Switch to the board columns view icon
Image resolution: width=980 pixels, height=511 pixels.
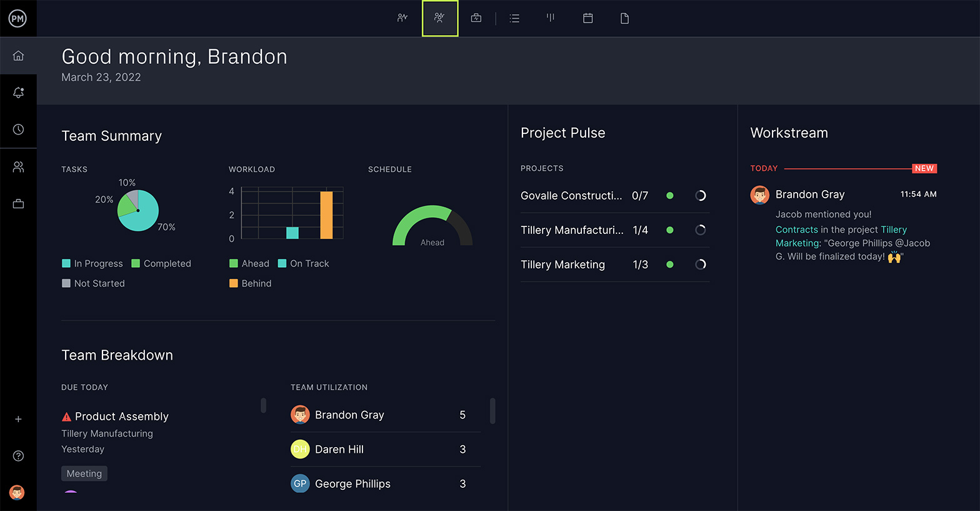click(x=551, y=18)
